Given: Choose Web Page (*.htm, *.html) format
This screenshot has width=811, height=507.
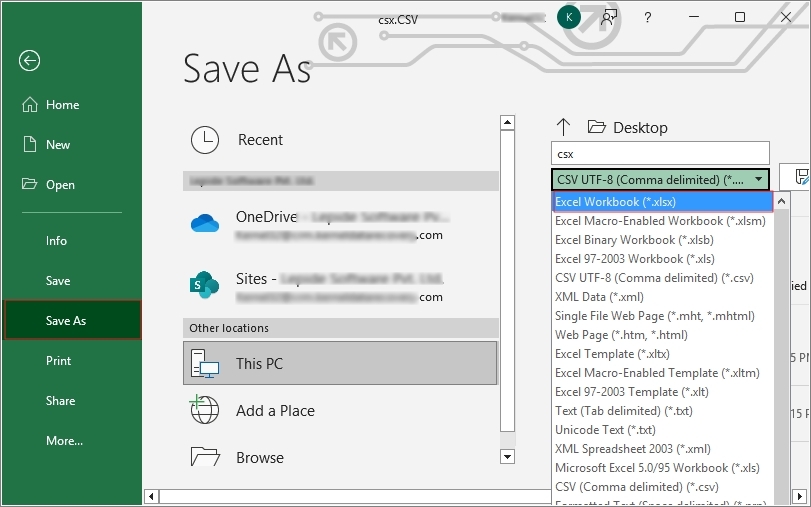Looking at the screenshot, I should pyautogui.click(x=663, y=335).
